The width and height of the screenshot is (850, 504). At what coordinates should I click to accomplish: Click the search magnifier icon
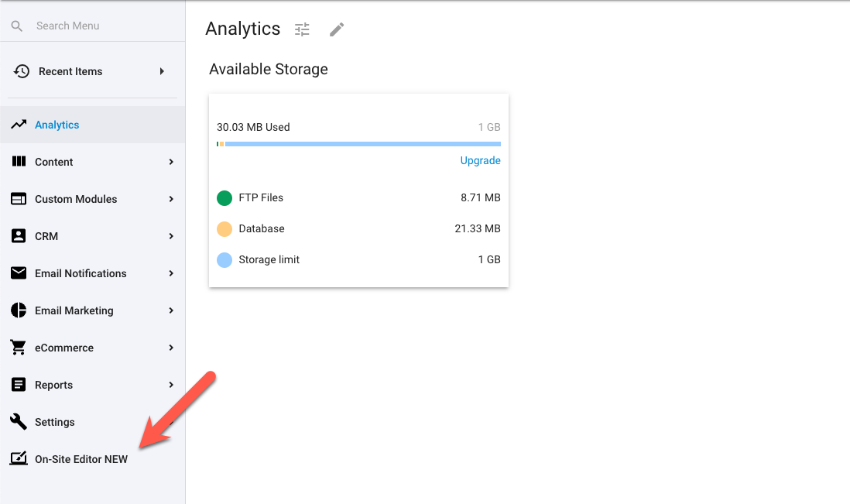click(x=17, y=26)
